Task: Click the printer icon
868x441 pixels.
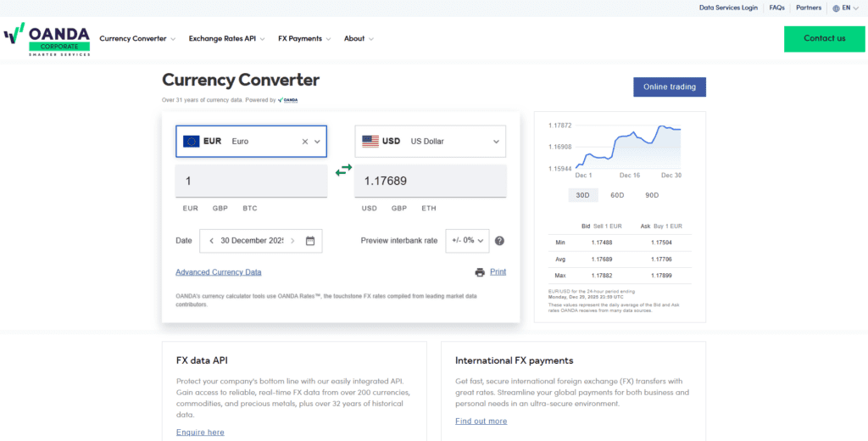Action: 480,272
